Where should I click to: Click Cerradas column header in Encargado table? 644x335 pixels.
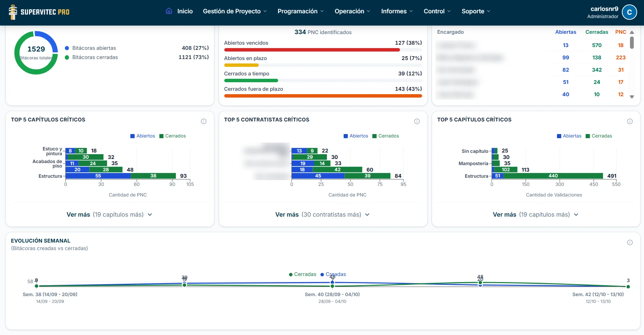click(x=597, y=32)
